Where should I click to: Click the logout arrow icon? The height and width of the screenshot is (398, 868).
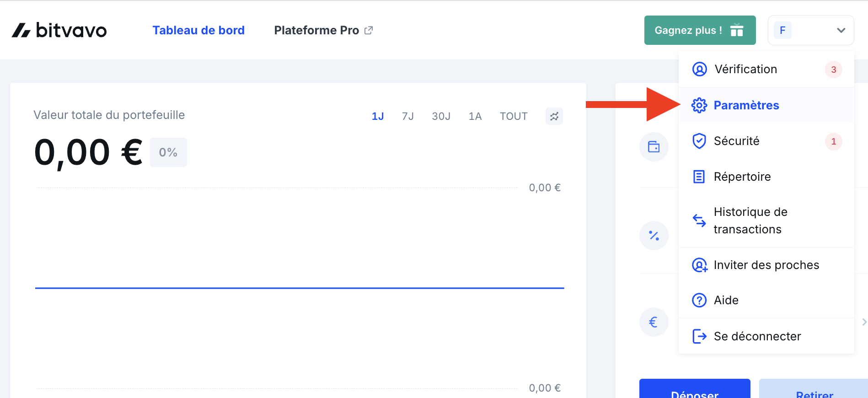[x=699, y=336]
